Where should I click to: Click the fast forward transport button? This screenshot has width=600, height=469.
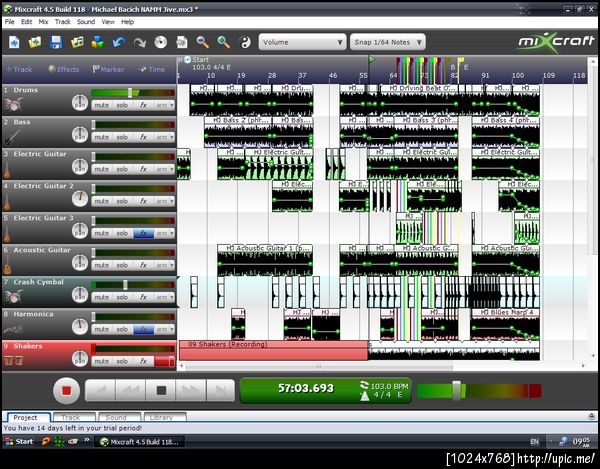(x=191, y=390)
